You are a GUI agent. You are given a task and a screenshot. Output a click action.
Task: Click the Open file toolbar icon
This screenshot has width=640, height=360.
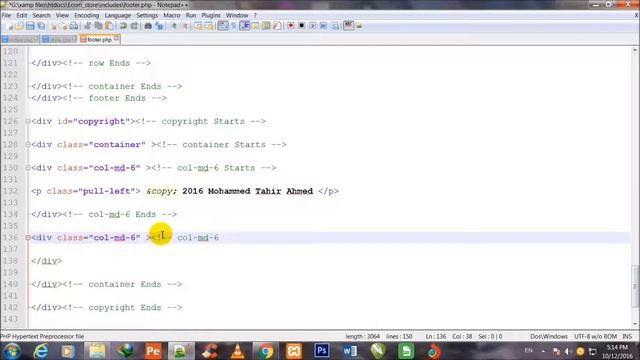pos(20,26)
